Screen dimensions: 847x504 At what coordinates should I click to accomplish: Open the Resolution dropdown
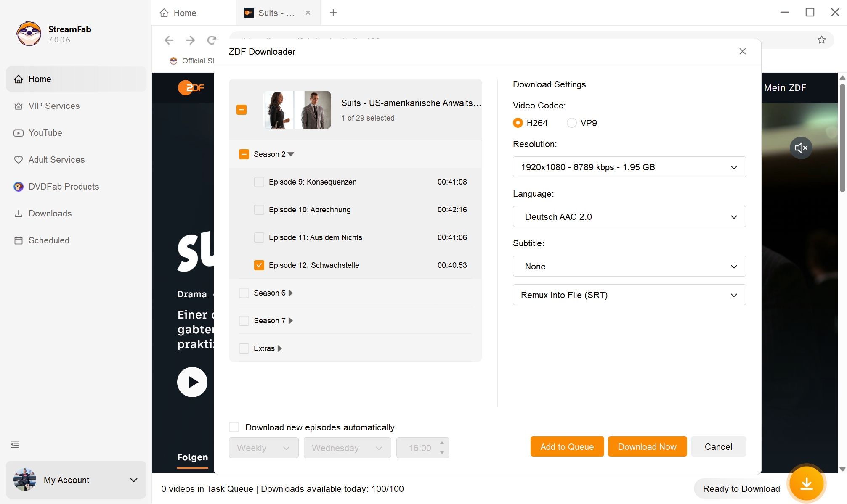[629, 167]
